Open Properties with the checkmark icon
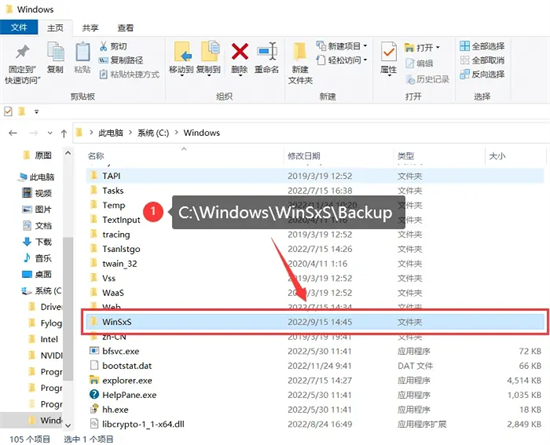550x445 pixels. (x=389, y=52)
